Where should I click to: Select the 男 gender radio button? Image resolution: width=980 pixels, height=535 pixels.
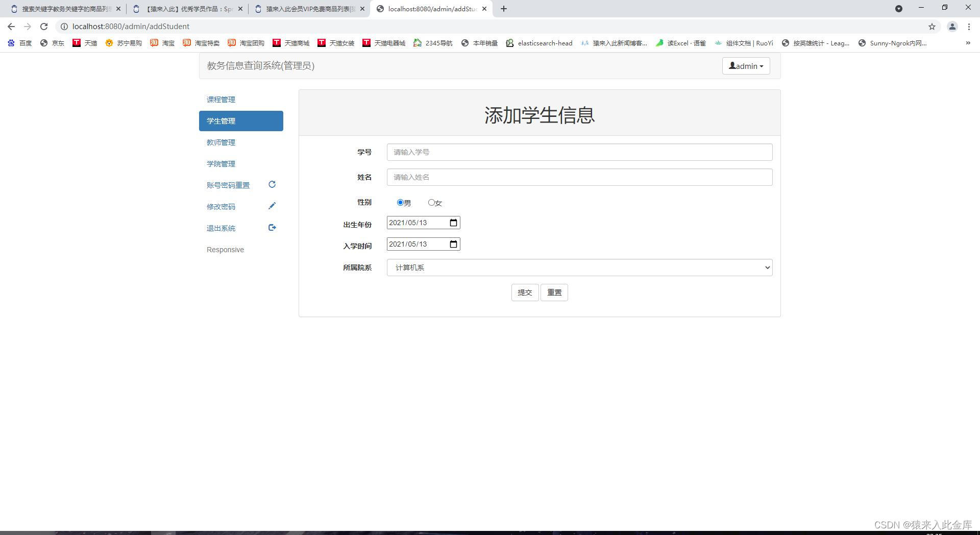pyautogui.click(x=400, y=203)
